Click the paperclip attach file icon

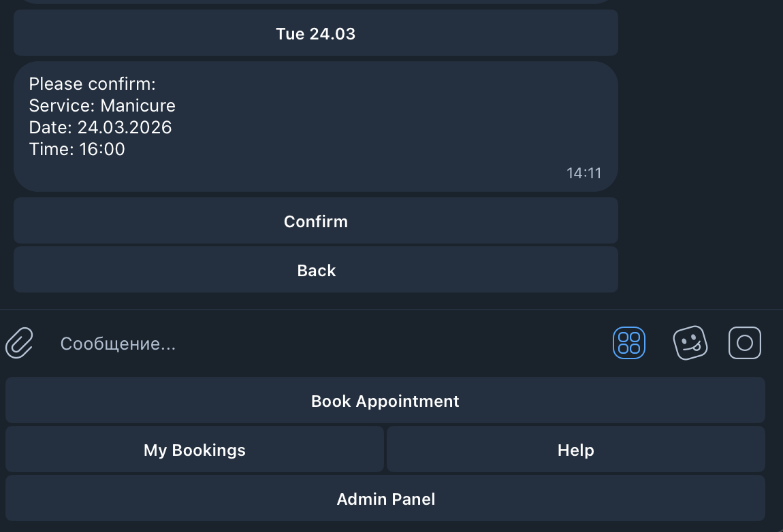click(x=20, y=342)
